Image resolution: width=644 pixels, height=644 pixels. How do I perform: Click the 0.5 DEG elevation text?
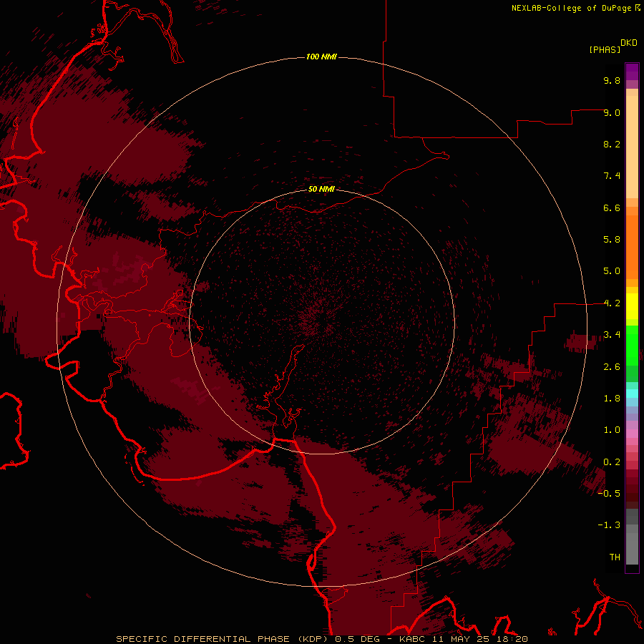[x=359, y=639]
